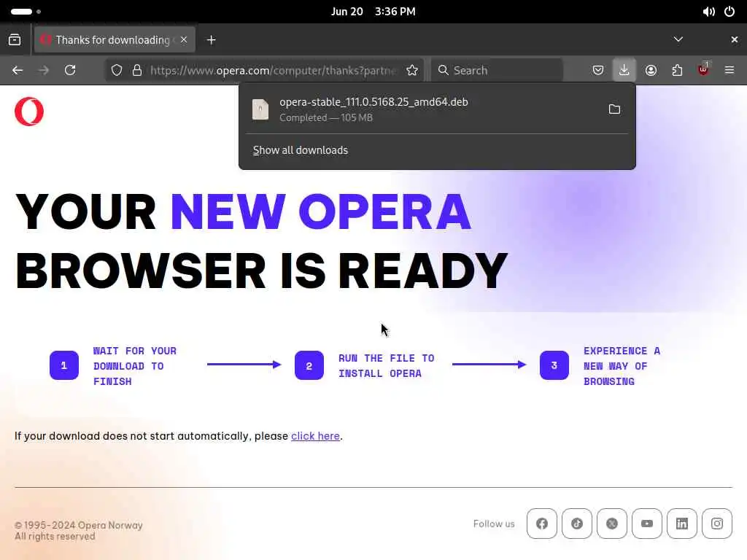
Task: Click the Activities workspace indicator
Action: pyautogui.click(x=26, y=12)
